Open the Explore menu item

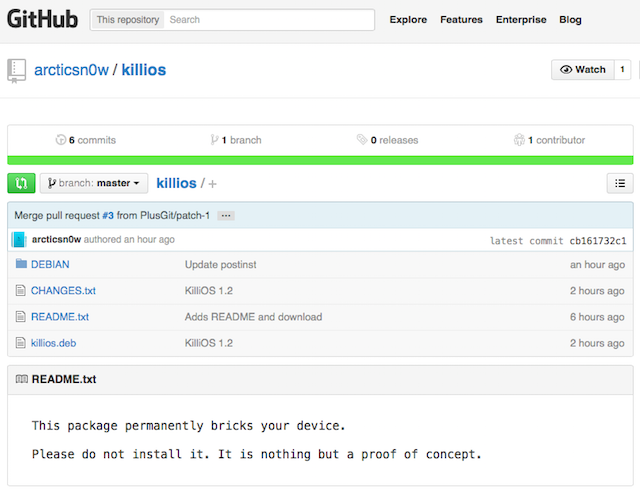click(x=408, y=20)
